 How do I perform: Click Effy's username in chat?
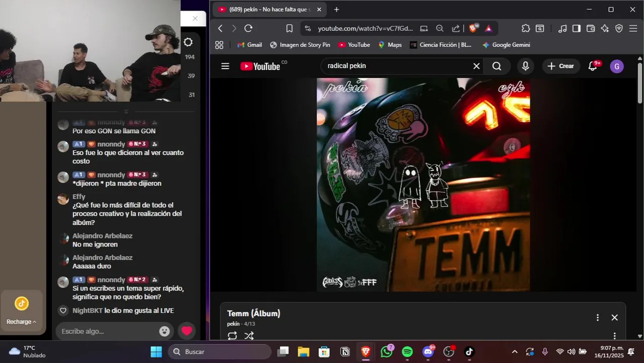click(79, 197)
